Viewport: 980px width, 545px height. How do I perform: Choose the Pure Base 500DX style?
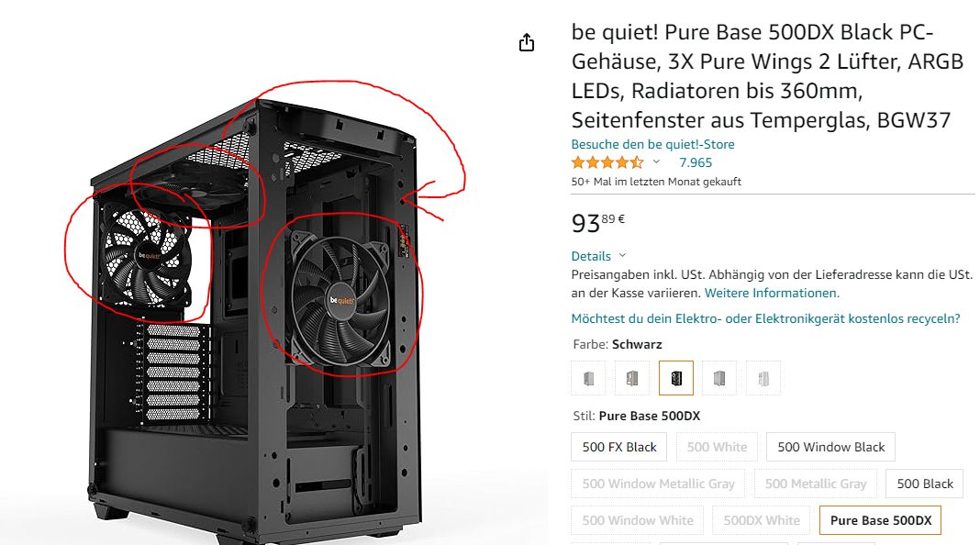[x=880, y=520]
